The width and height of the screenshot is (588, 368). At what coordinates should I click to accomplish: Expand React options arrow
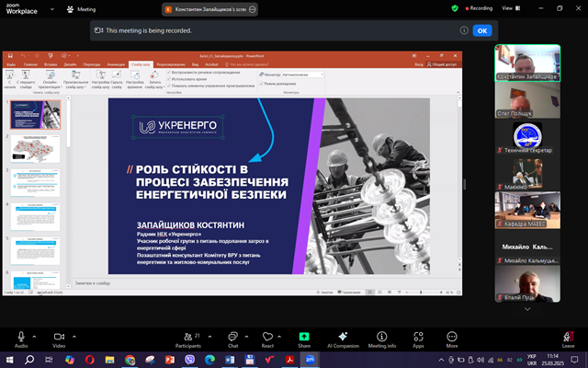(x=279, y=337)
